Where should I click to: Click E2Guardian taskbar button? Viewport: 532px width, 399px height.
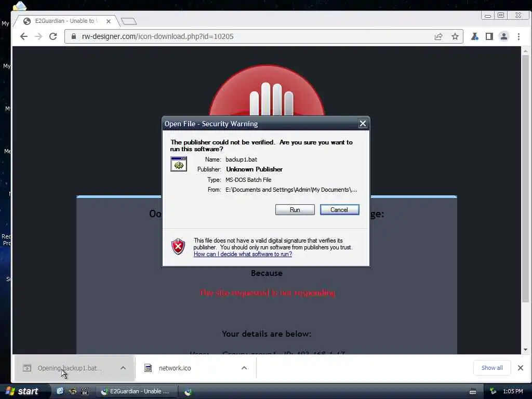click(x=137, y=391)
